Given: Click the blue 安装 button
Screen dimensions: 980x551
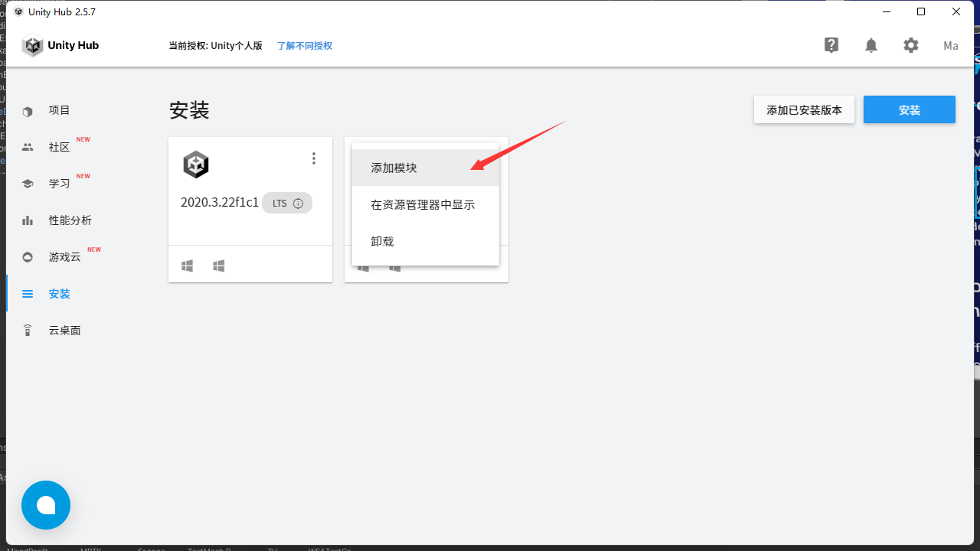Looking at the screenshot, I should point(910,110).
